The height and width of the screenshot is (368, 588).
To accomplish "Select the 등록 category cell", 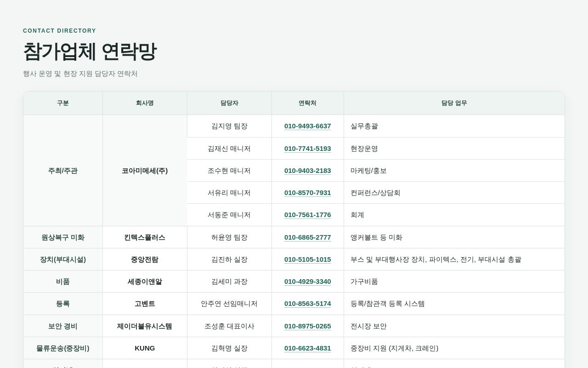I will 63,304.
